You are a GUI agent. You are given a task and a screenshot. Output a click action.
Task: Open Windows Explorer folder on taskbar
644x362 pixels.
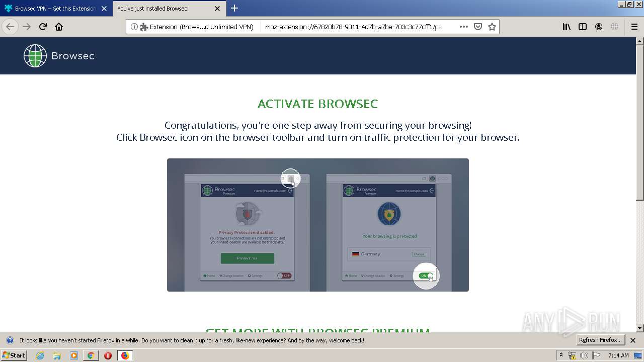[57, 355]
